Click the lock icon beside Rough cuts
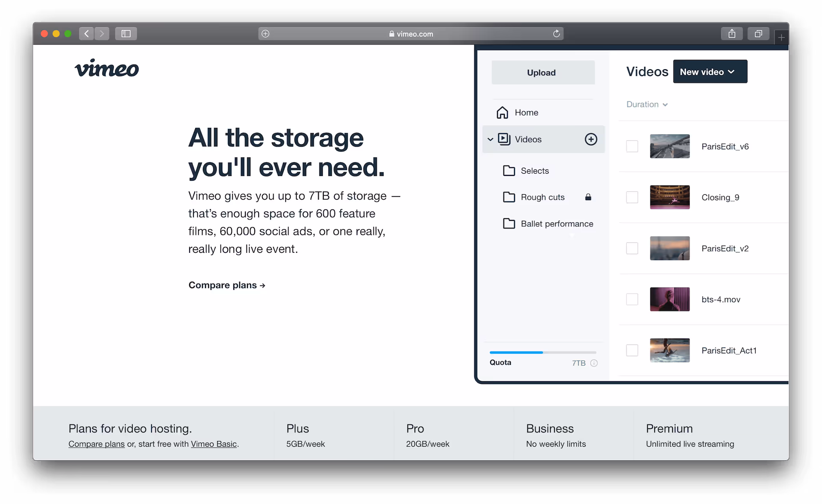Viewport: 822px width, 504px height. coord(588,197)
